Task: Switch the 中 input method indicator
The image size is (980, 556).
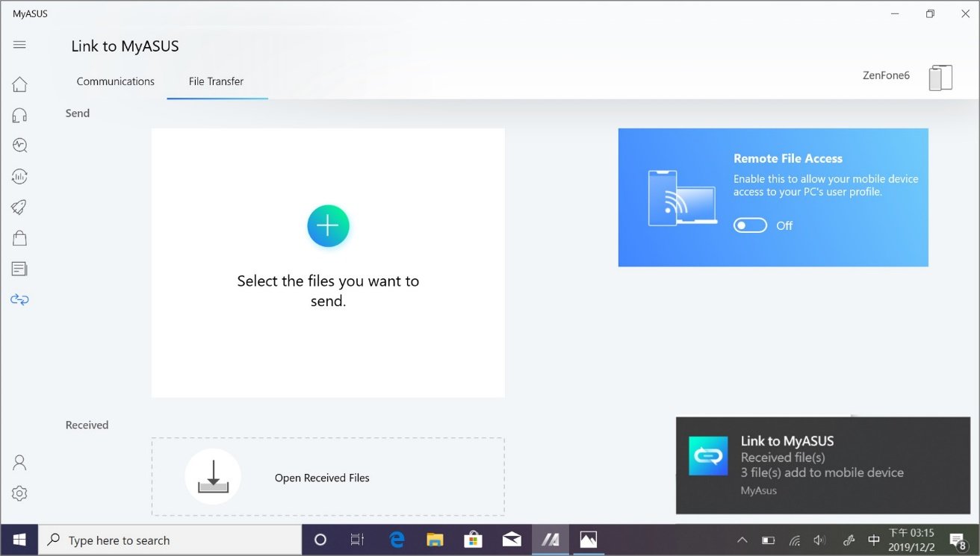Action: click(x=873, y=540)
